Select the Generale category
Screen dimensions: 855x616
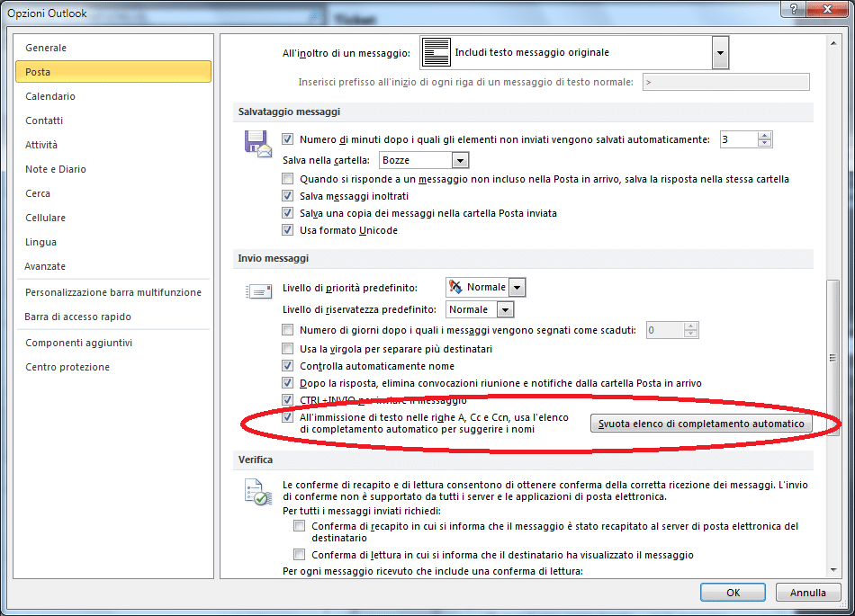coord(113,48)
